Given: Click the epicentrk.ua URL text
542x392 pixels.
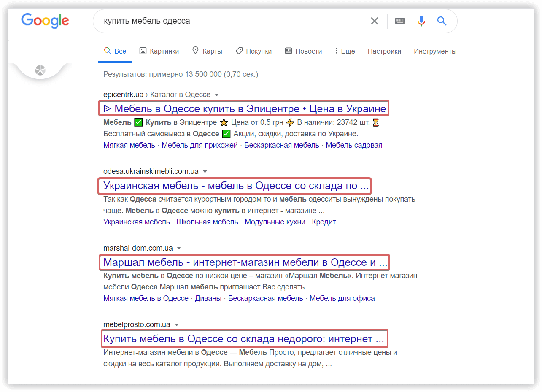Looking at the screenshot, I should click(123, 95).
